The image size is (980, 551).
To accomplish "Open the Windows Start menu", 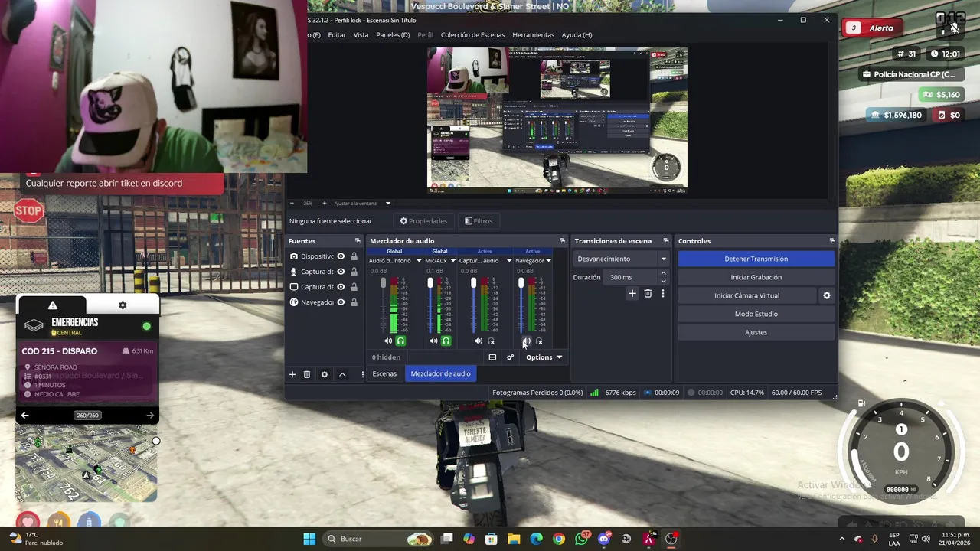I will [309, 539].
